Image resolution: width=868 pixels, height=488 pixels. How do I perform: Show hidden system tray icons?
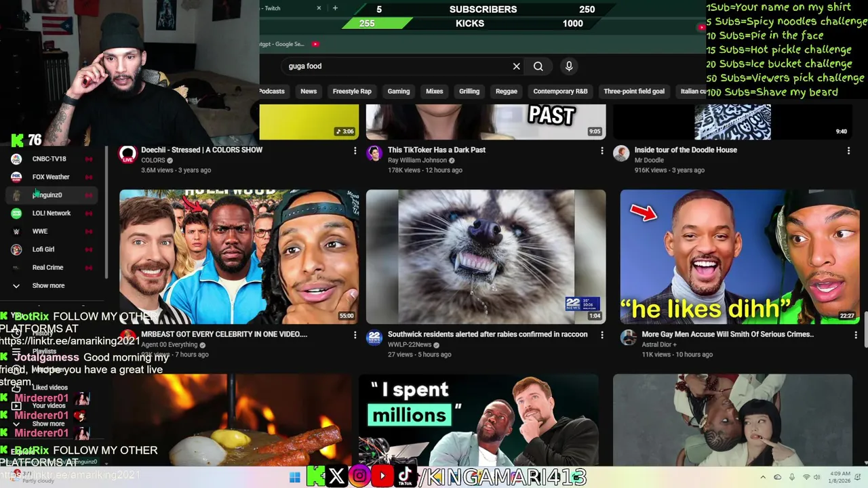pos(763,477)
